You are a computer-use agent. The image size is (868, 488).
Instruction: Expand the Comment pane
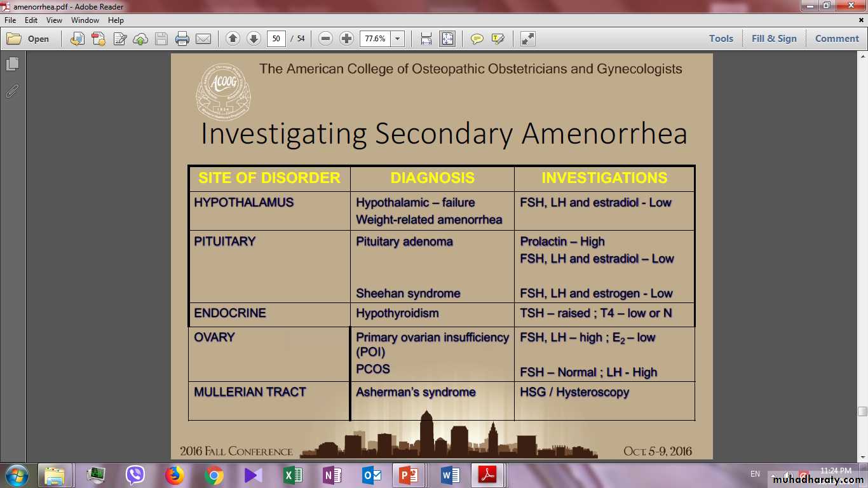[837, 39]
